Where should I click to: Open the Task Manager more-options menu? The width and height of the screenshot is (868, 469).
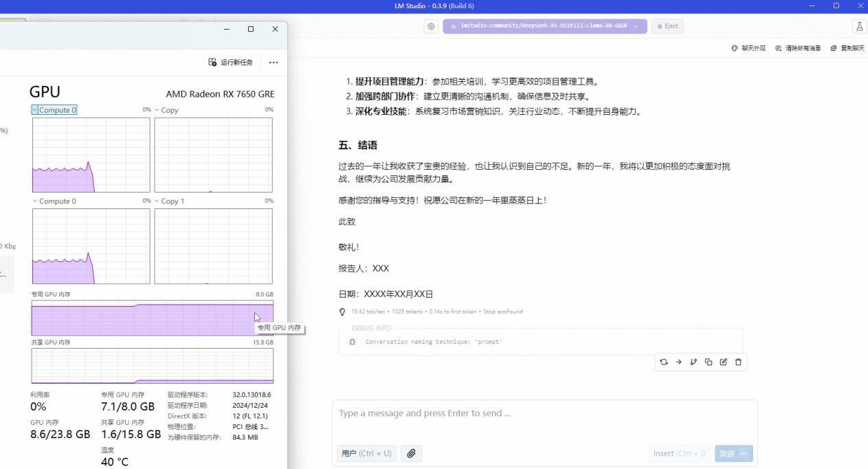273,62
